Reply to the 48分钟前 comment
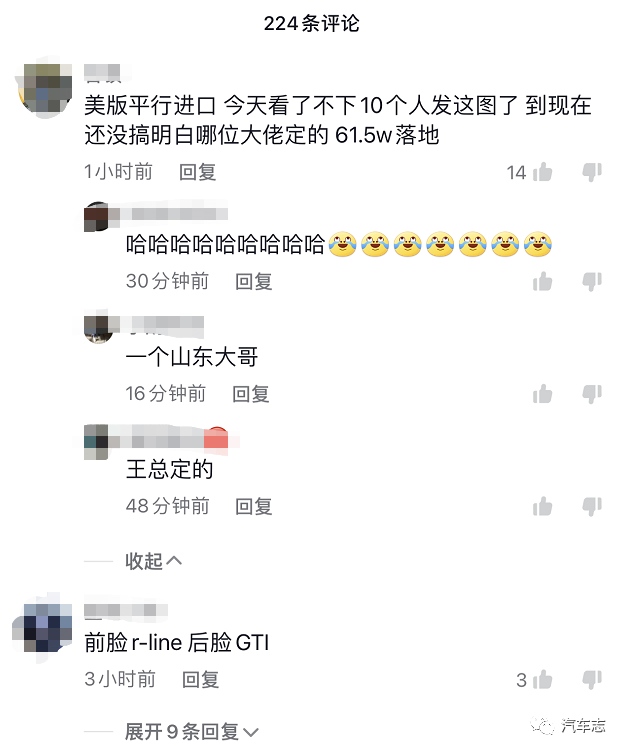The width and height of the screenshot is (625, 752). [x=254, y=506]
